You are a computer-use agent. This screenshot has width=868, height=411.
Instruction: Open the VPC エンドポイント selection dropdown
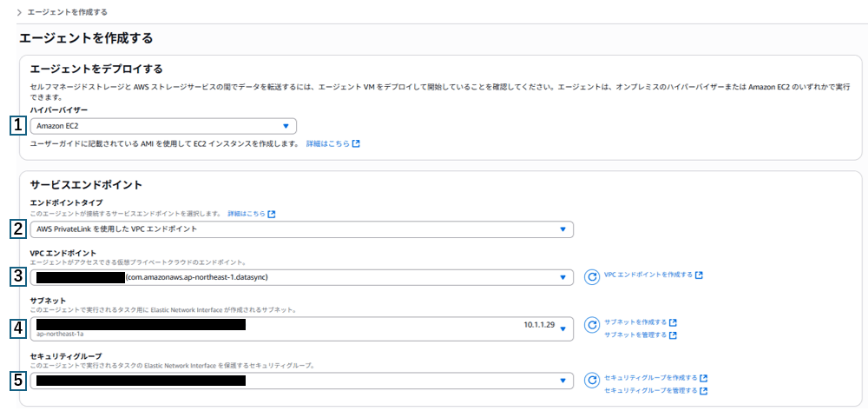(x=301, y=277)
